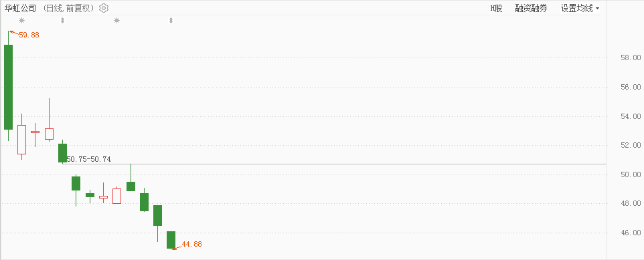This screenshot has height=260, width=644.
Task: Click the orange arrow at low 44.88
Action: click(176, 247)
